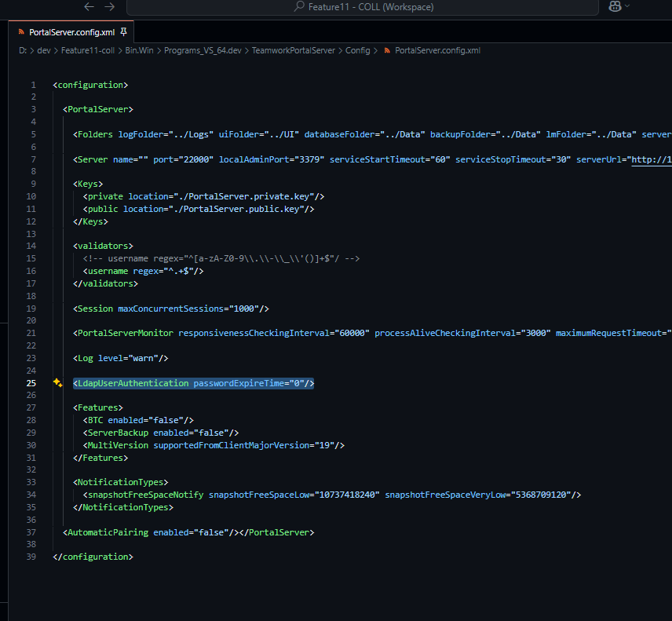Viewport: 672px width, 621px height.
Task: Click the Programs_VS_64.dev breadcrumb item
Action: pos(203,50)
